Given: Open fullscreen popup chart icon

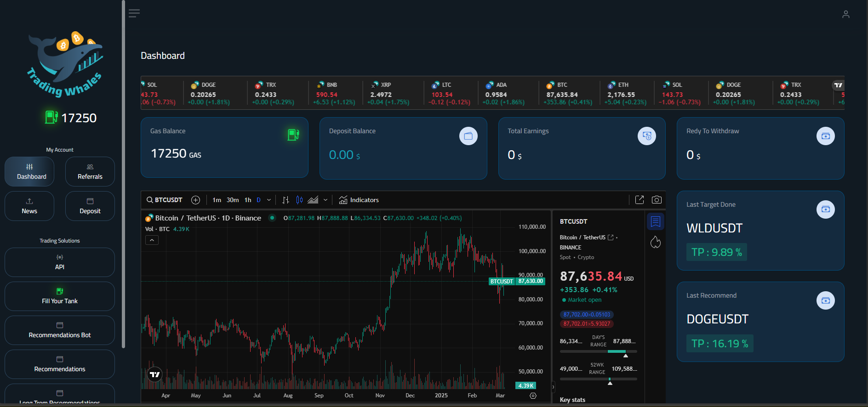Looking at the screenshot, I should 640,200.
